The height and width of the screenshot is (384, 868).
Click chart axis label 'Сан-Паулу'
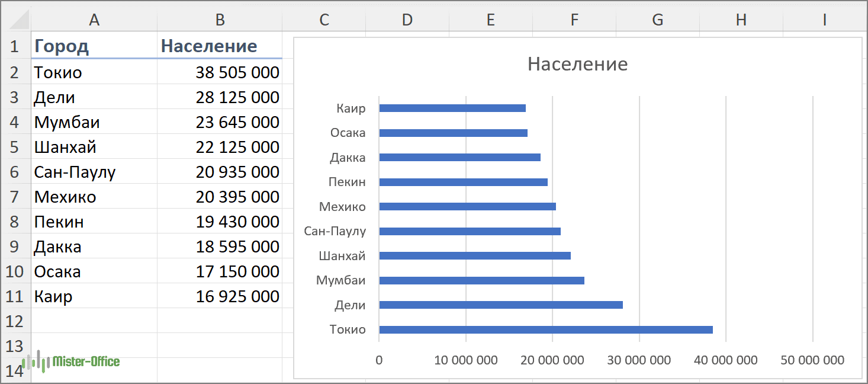coord(335,231)
